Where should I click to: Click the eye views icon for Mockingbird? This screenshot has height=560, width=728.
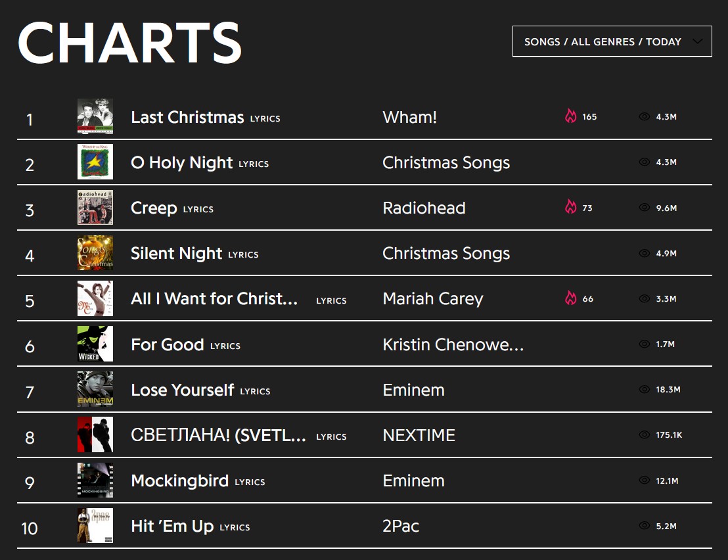click(x=644, y=480)
